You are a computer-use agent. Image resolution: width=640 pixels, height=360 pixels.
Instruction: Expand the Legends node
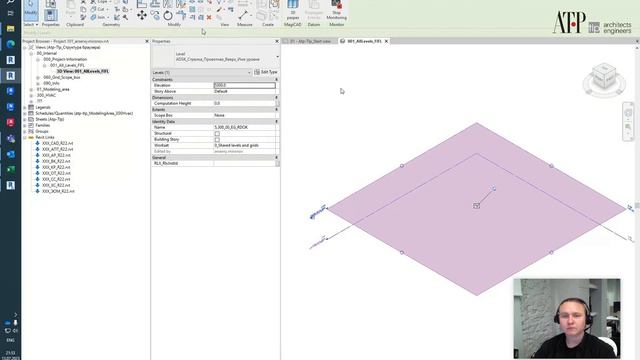click(25, 107)
